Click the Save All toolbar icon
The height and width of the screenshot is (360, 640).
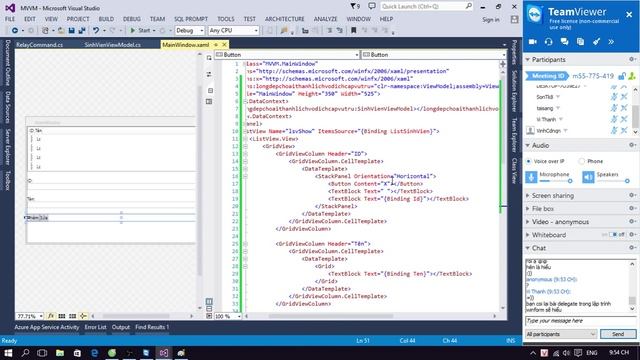click(x=82, y=31)
